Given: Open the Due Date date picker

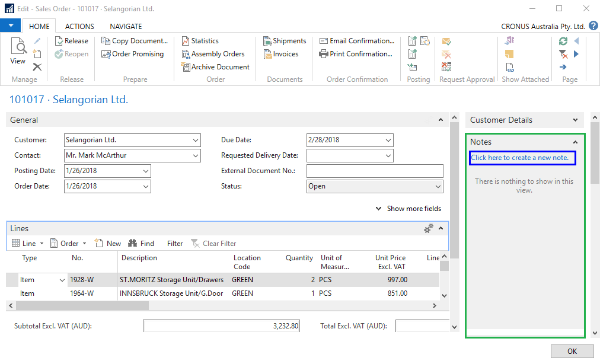Looking at the screenshot, I should pyautogui.click(x=388, y=140).
